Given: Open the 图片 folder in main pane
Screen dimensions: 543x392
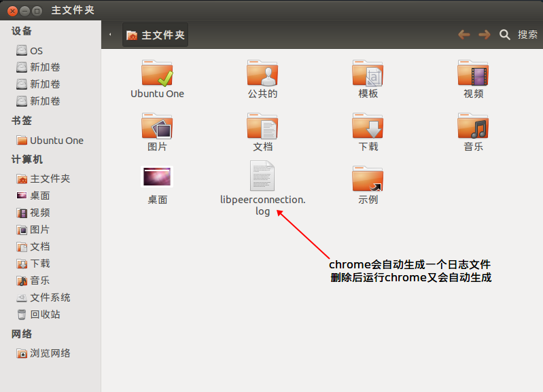Looking at the screenshot, I should [x=157, y=126].
